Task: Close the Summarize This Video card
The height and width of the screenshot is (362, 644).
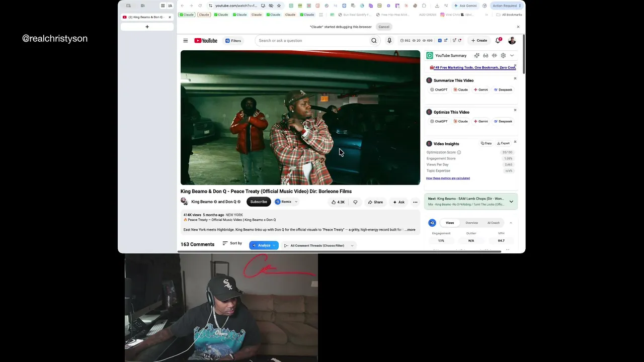Action: click(x=515, y=78)
